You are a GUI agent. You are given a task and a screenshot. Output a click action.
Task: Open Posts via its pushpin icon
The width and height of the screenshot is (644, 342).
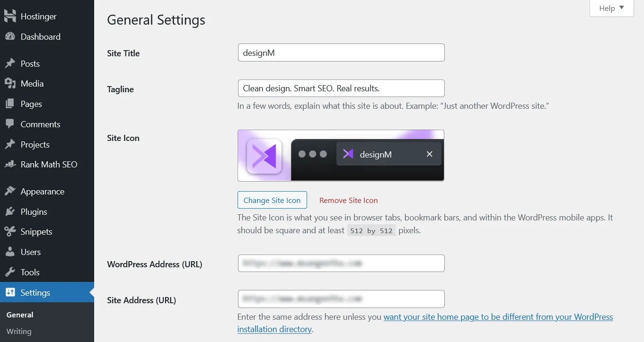[x=10, y=63]
